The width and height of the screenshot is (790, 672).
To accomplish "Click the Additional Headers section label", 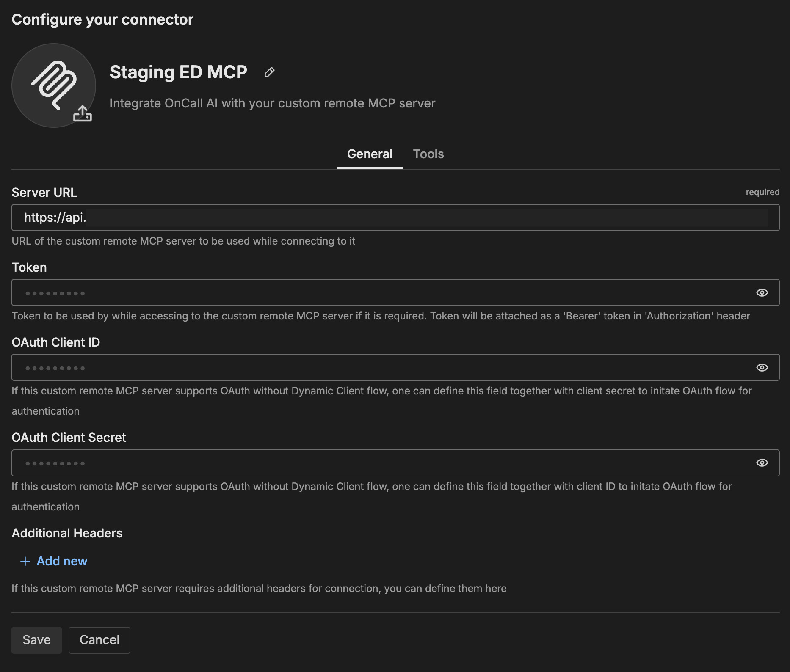I will (x=67, y=533).
